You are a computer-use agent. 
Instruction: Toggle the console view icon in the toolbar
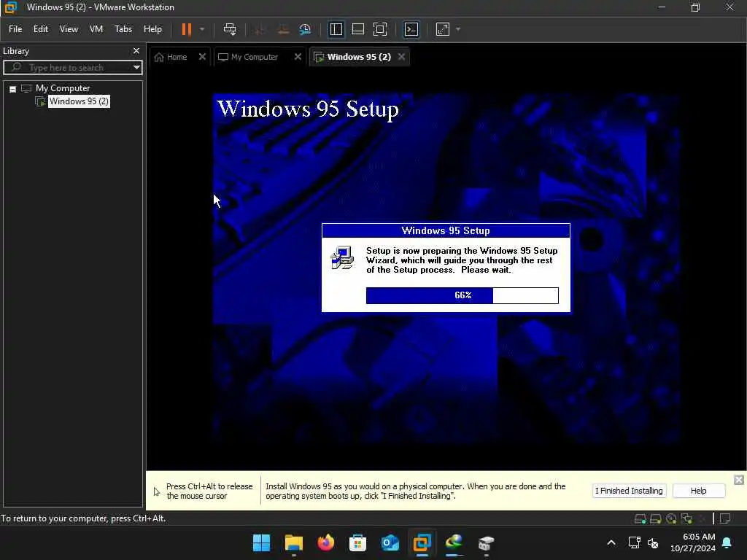tap(411, 29)
